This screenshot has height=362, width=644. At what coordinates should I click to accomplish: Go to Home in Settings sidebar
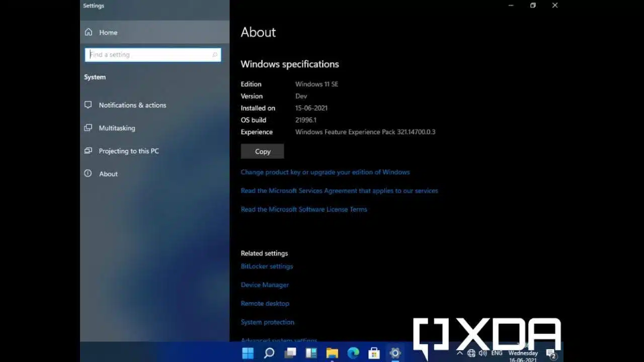(x=108, y=32)
